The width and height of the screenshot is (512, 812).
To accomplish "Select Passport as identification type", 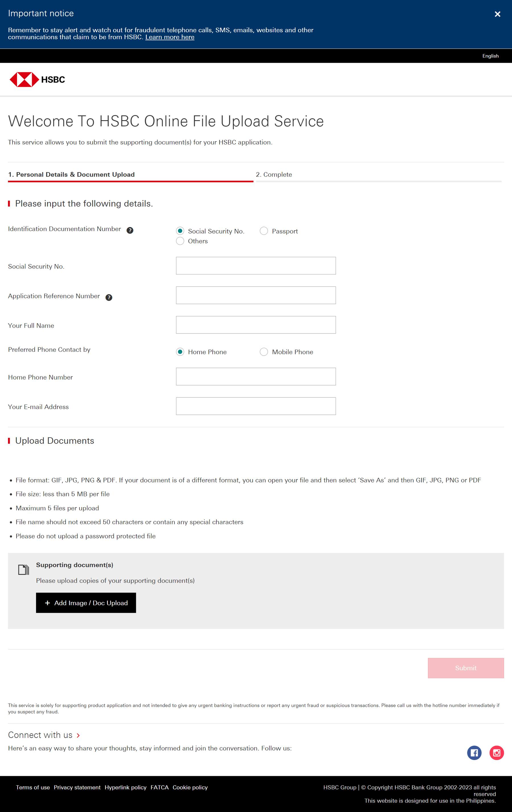I will [264, 231].
